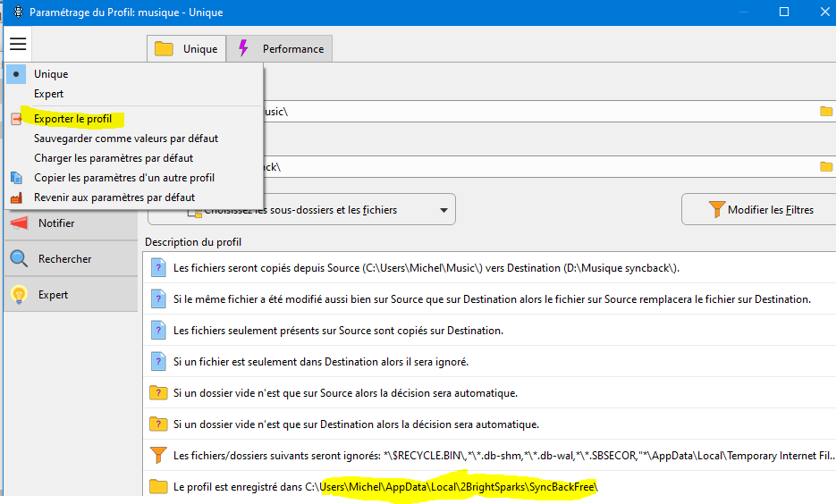Open the Expert sidebar section
836x504 pixels.
coord(72,295)
